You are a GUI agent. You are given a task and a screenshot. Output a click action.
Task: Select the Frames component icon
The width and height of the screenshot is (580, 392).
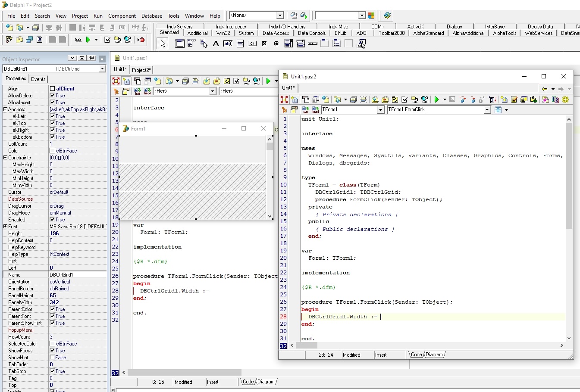[x=180, y=43]
